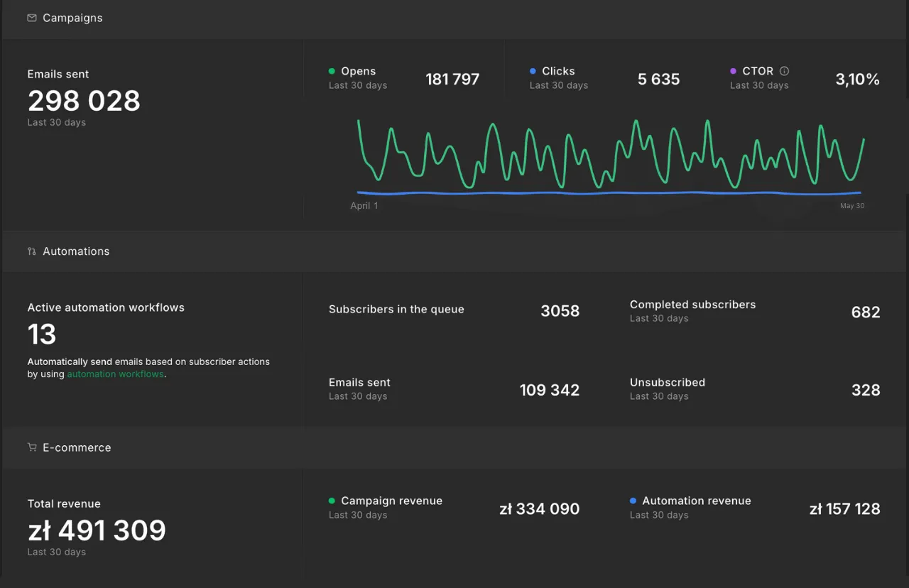Click the Completed subscribers value 682
Screen dimensions: 909x588
click(866, 312)
